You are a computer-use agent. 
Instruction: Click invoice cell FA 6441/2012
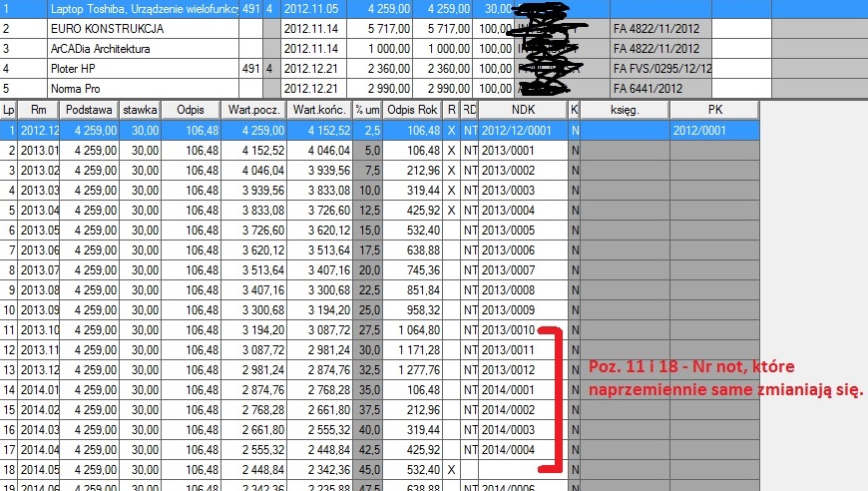click(x=659, y=88)
